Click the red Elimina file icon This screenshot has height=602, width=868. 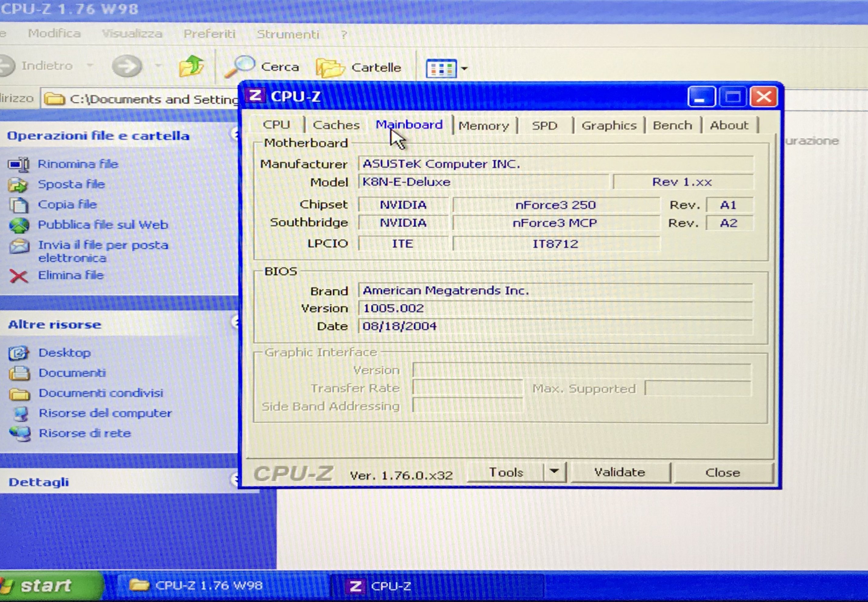click(x=18, y=276)
